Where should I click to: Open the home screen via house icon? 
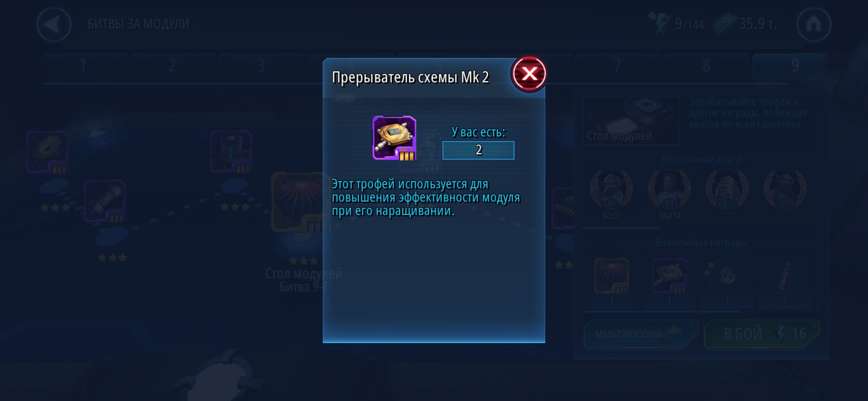[x=813, y=25]
